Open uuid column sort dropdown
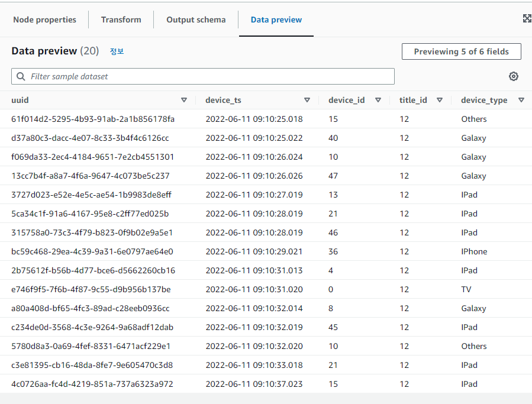This screenshot has width=532, height=404. (184, 100)
